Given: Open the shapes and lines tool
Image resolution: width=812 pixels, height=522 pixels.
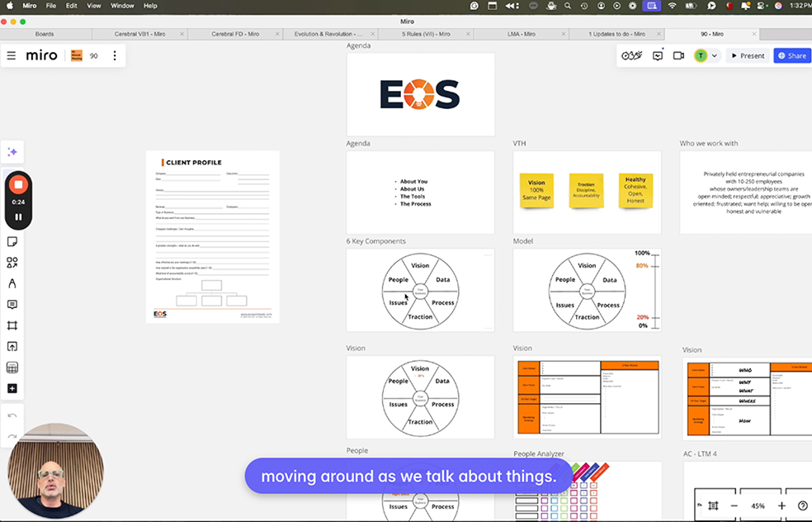Looking at the screenshot, I should click(x=12, y=263).
